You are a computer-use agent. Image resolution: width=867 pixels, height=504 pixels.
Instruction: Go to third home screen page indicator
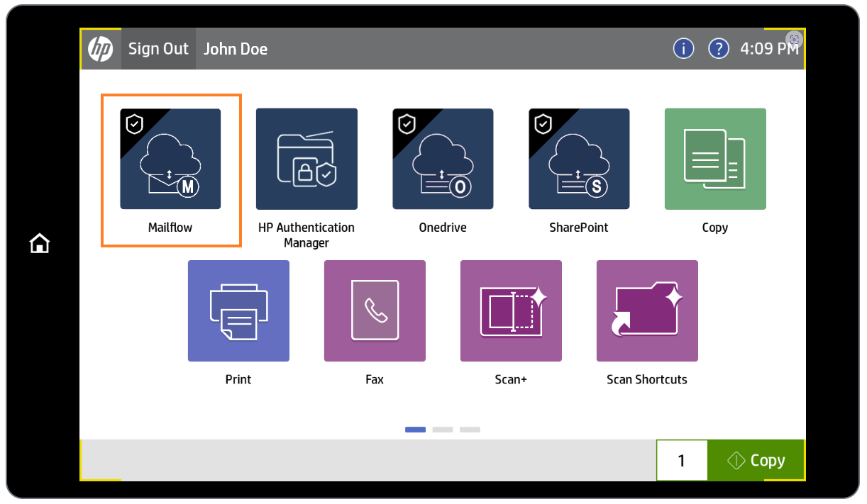[470, 430]
